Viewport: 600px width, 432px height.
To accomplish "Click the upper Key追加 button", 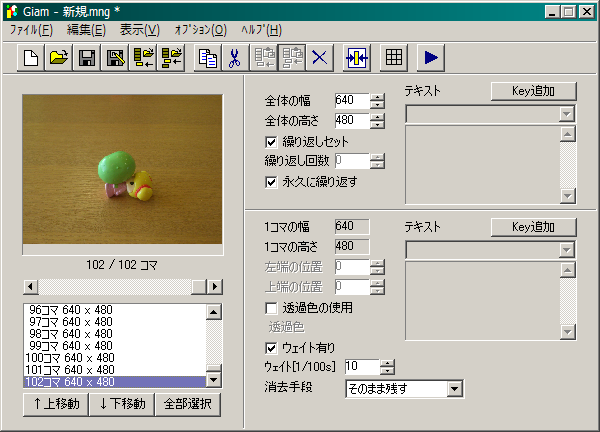I will click(x=533, y=91).
